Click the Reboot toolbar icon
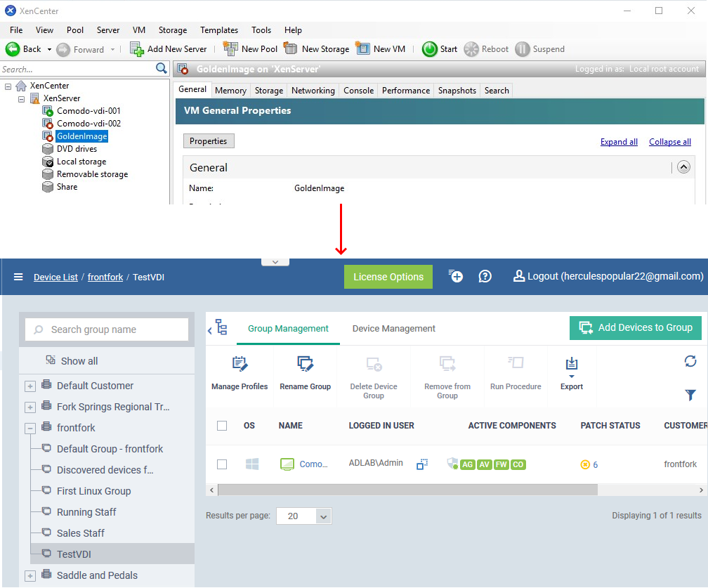This screenshot has width=708, height=588. click(x=471, y=48)
